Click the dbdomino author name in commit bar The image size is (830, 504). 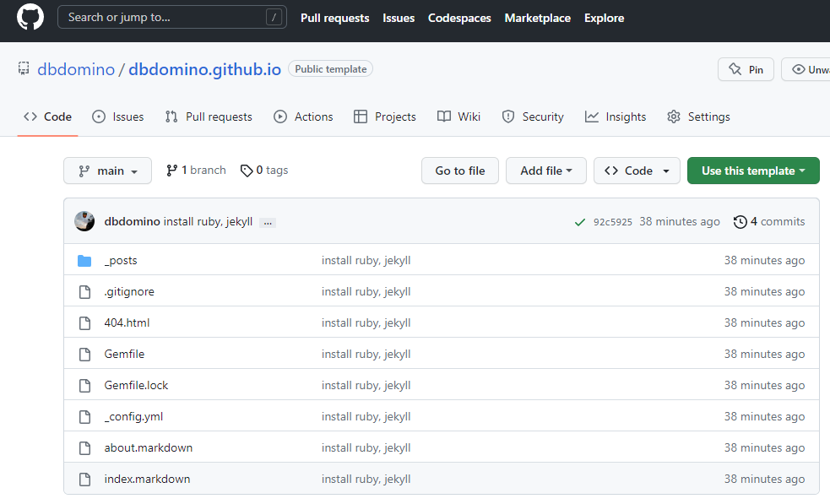tap(132, 221)
